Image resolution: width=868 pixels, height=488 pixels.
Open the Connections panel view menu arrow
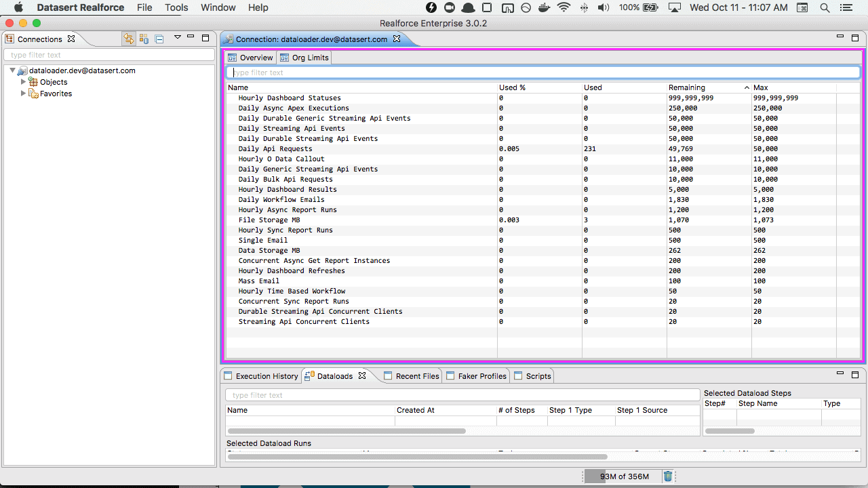pyautogui.click(x=178, y=37)
